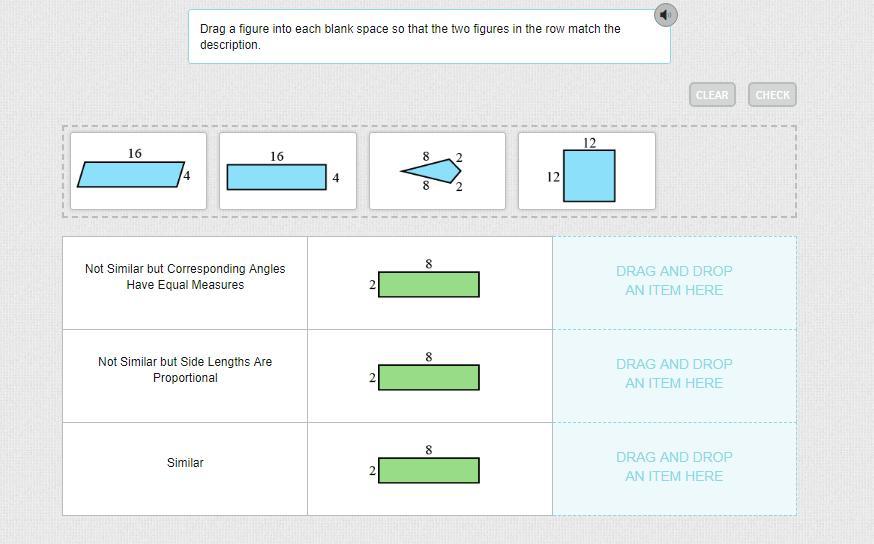Select the blue kite figure card
This screenshot has width=874, height=544.
tap(437, 172)
